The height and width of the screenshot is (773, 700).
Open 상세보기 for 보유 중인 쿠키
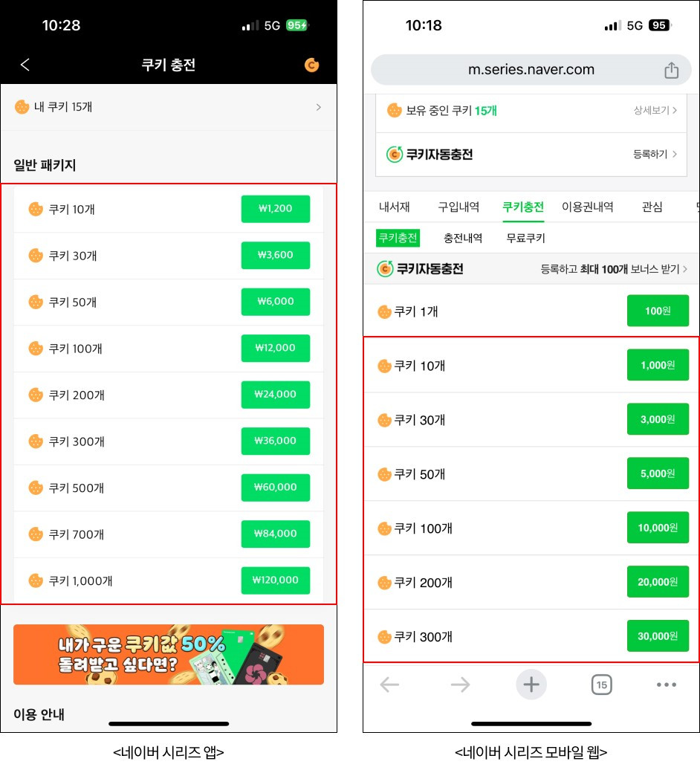[x=655, y=111]
